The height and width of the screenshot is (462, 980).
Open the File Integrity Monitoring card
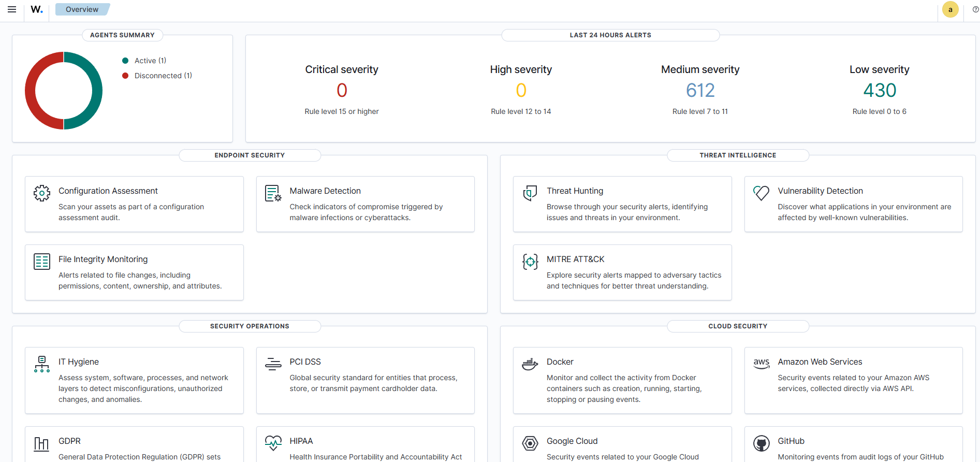[x=134, y=272]
